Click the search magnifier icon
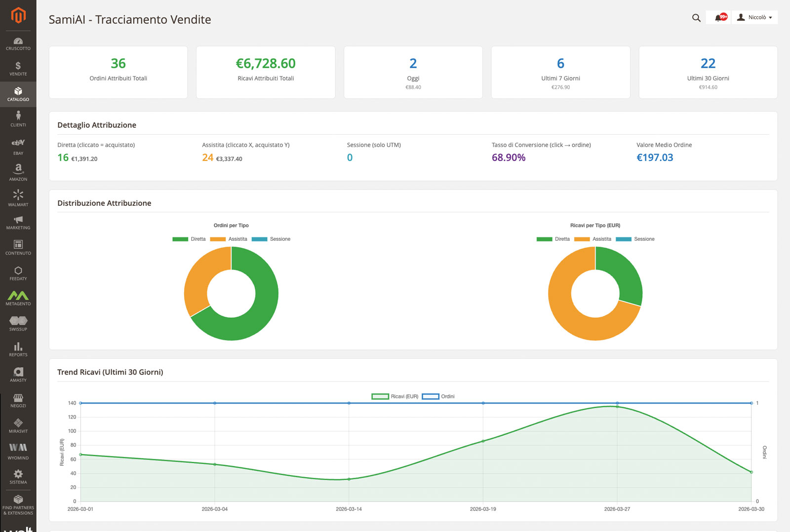790x532 pixels. [x=696, y=18]
